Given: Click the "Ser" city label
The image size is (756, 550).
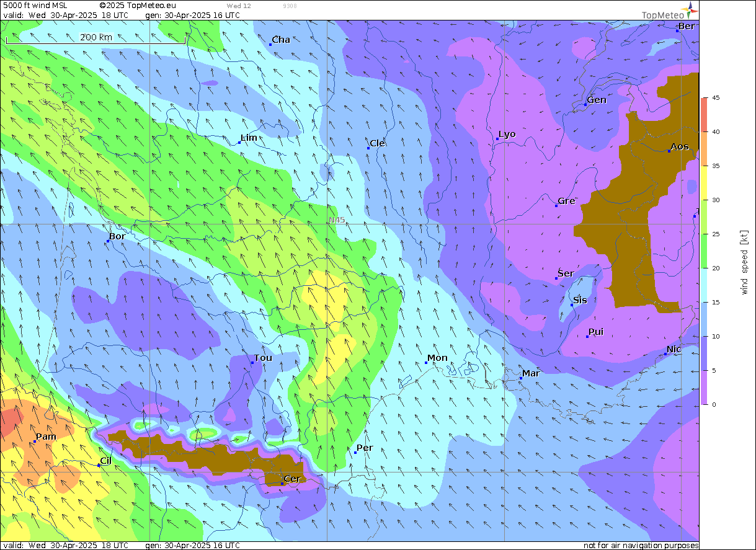Looking at the screenshot, I should click(566, 273).
